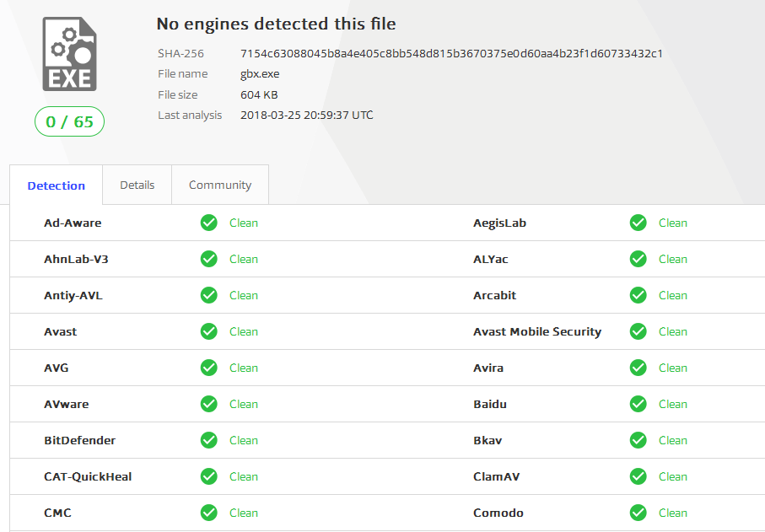Click the checkmark icon beside AhnLab-V3
This screenshot has height=532, width=765.
point(209,259)
